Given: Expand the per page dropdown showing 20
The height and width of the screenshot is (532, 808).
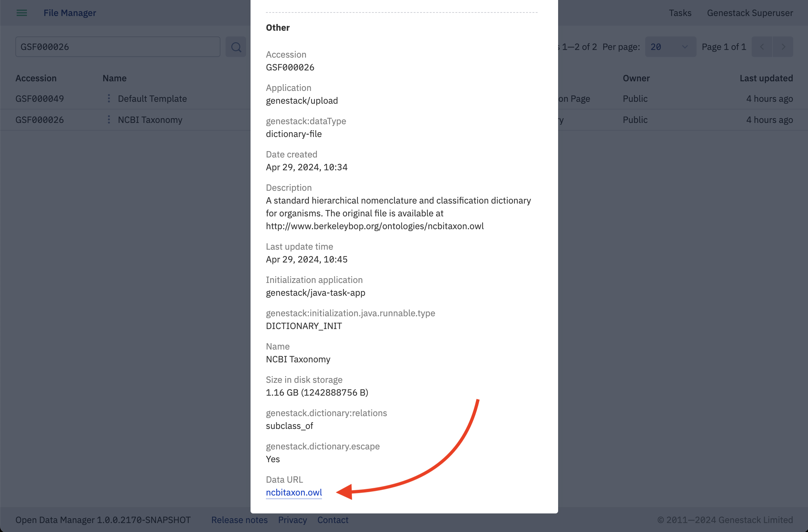Looking at the screenshot, I should point(670,47).
